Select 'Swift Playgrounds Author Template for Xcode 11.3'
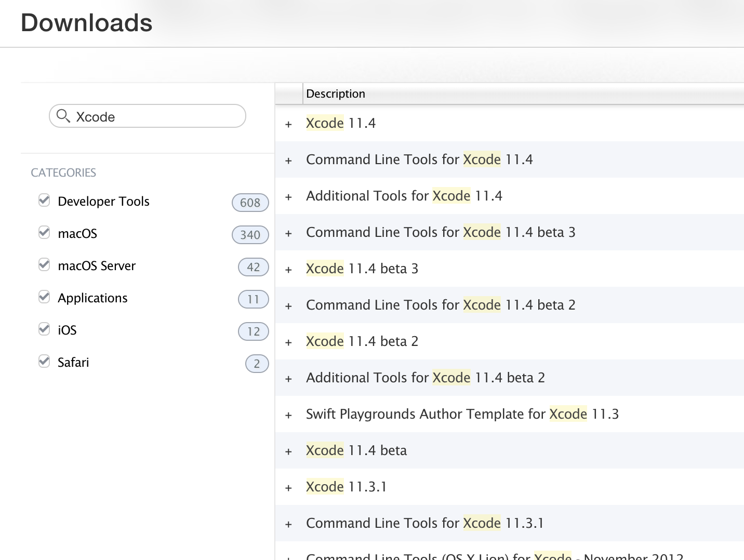Screen dimensions: 744x560 [462, 414]
